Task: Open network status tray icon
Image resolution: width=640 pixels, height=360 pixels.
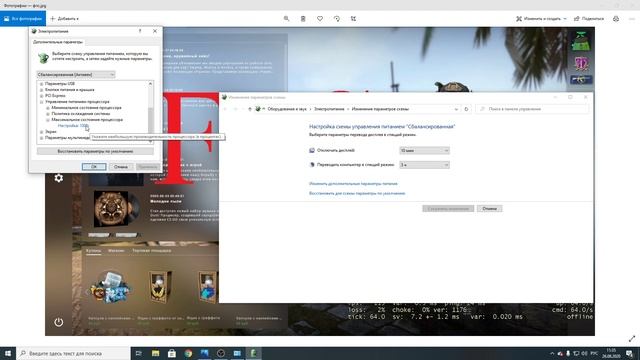Action: 576,353
